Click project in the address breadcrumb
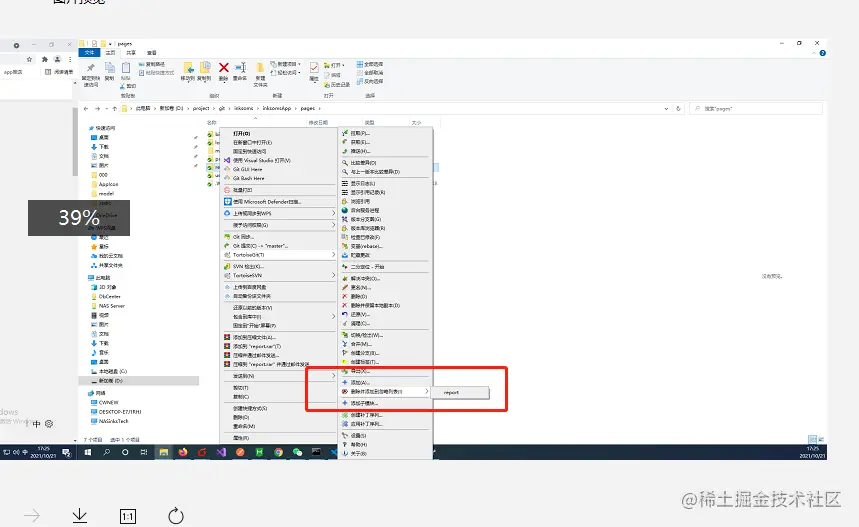859x527 pixels. pos(201,108)
